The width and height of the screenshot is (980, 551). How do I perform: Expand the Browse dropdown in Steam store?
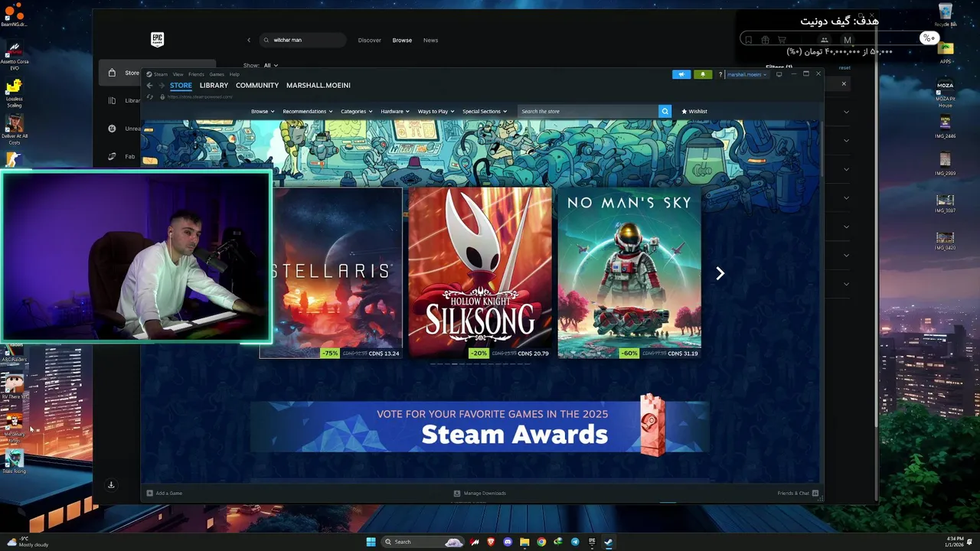click(x=262, y=111)
